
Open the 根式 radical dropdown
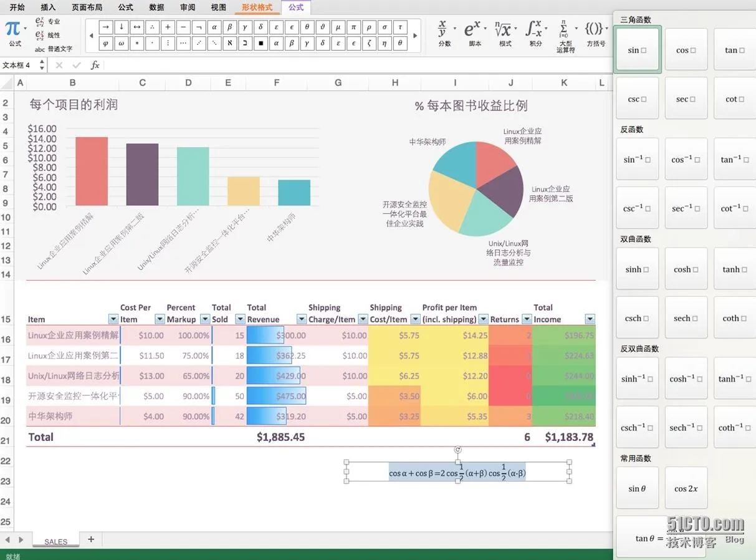tap(505, 32)
